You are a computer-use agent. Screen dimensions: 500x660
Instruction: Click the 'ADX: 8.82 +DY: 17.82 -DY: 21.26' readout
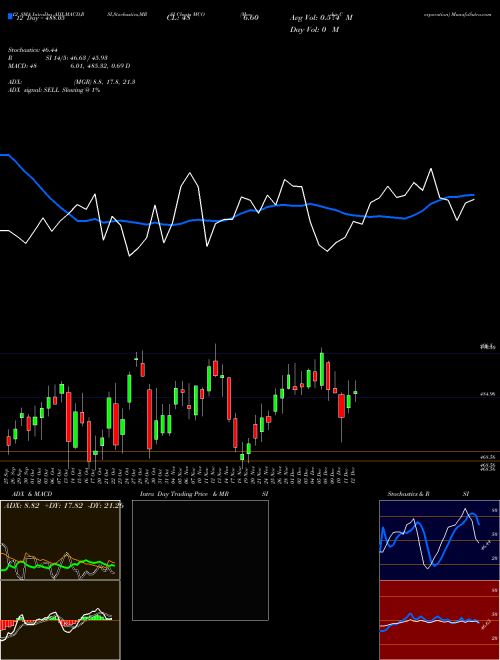click(64, 505)
